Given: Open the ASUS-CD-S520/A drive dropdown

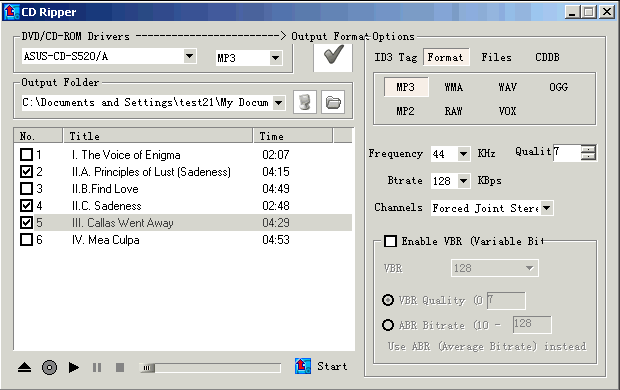Looking at the screenshot, I should point(190,56).
